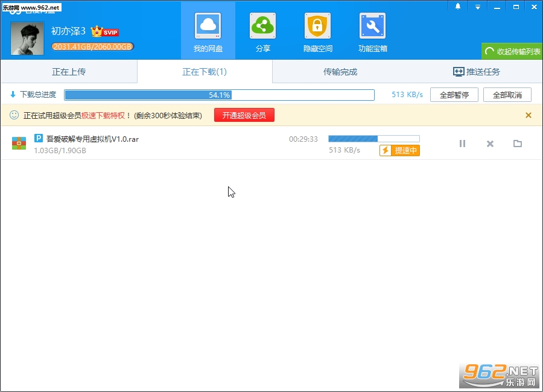Collapse transfer list with 收起传输列表 button
Viewport: 543px width, 392px height.
point(512,51)
